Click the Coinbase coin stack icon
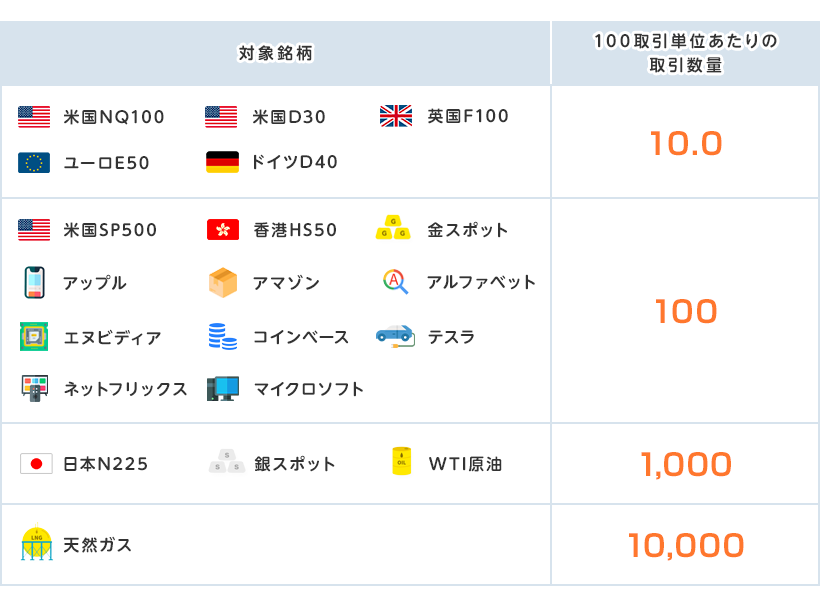The height and width of the screenshot is (598, 820). click(222, 337)
